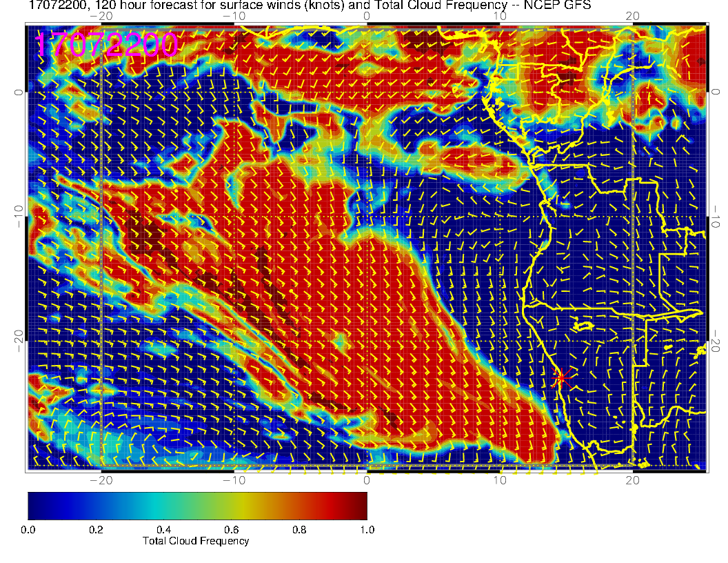Click the 1.0 colorbar tick label
728x563 pixels.
click(366, 530)
